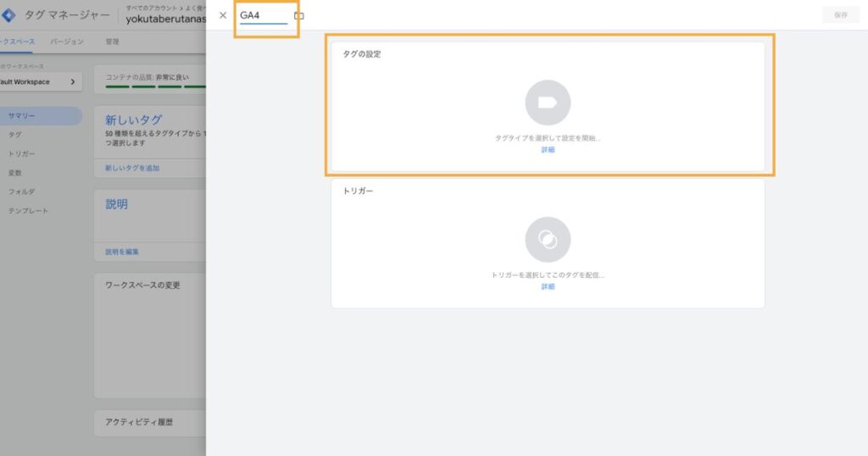Open 詳細 link under タグの設定
This screenshot has width=868, height=456.
(x=548, y=150)
